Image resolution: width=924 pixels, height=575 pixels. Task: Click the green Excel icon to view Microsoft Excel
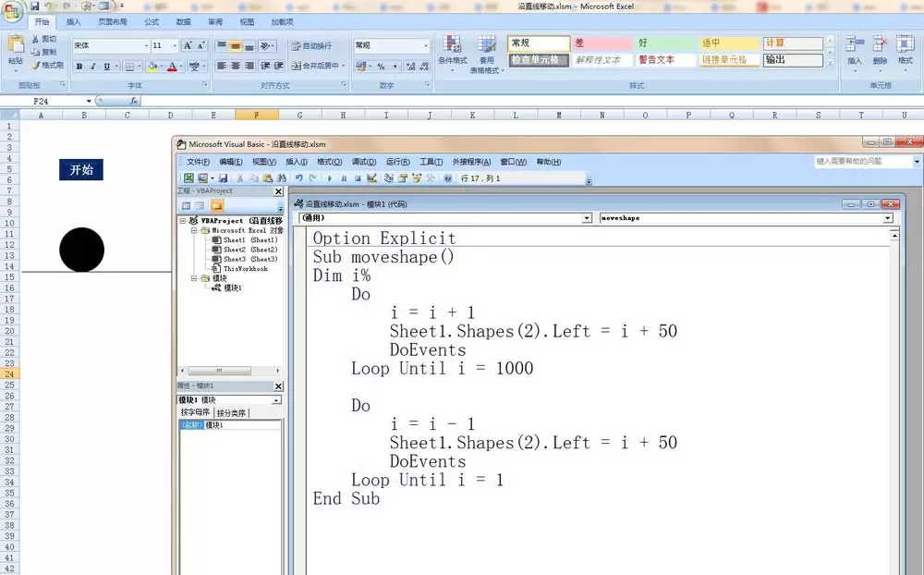click(x=188, y=178)
